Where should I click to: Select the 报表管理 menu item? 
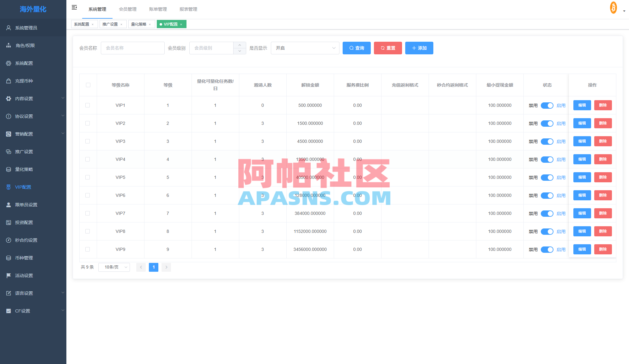pos(188,9)
